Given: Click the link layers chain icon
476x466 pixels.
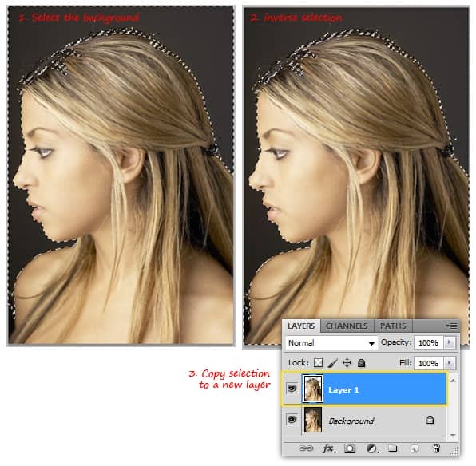Looking at the screenshot, I should click(x=306, y=448).
